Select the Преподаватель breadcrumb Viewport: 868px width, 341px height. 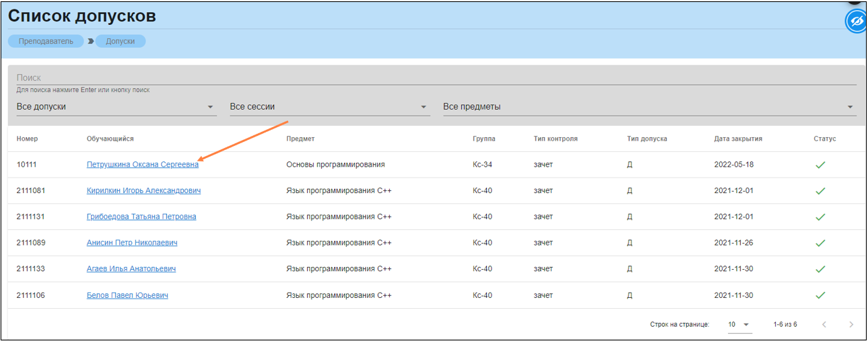point(46,41)
